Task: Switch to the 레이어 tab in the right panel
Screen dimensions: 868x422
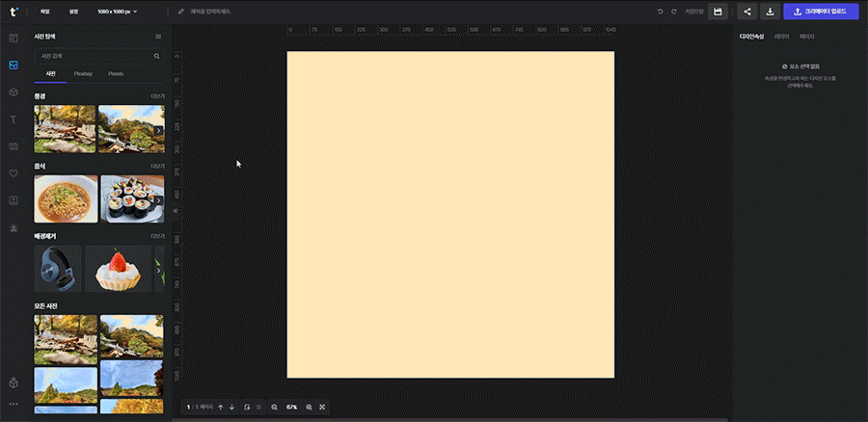Action: click(781, 37)
